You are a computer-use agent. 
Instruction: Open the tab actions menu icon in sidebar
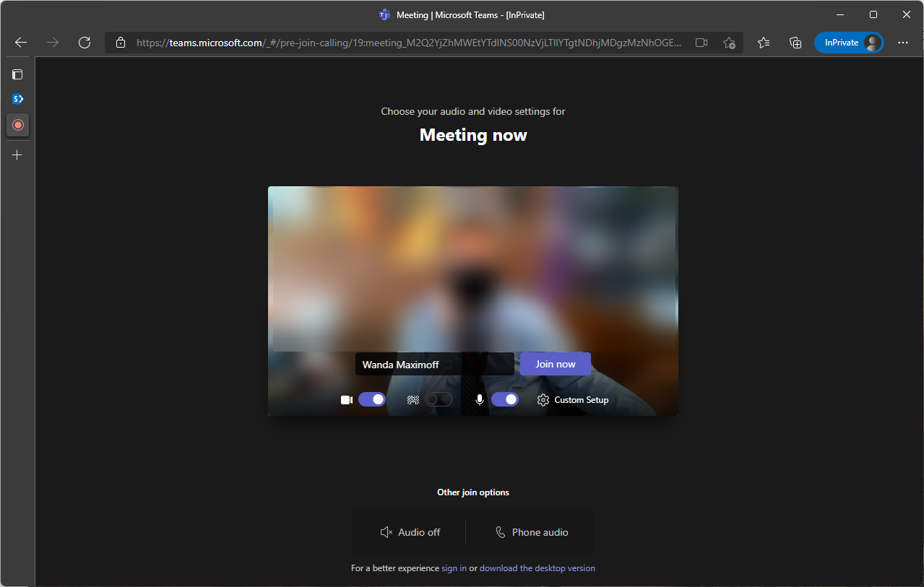tap(17, 74)
